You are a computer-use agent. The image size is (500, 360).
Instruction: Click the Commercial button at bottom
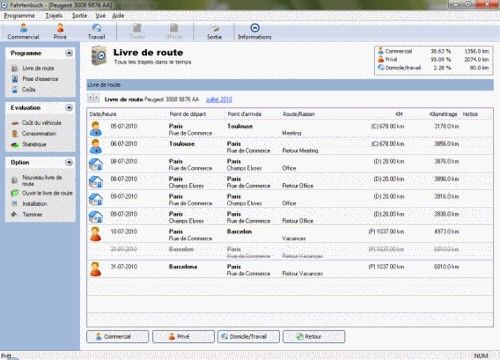tap(117, 336)
